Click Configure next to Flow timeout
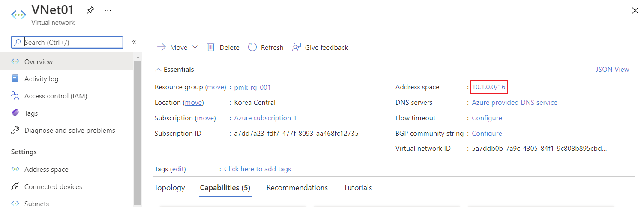 pos(487,118)
